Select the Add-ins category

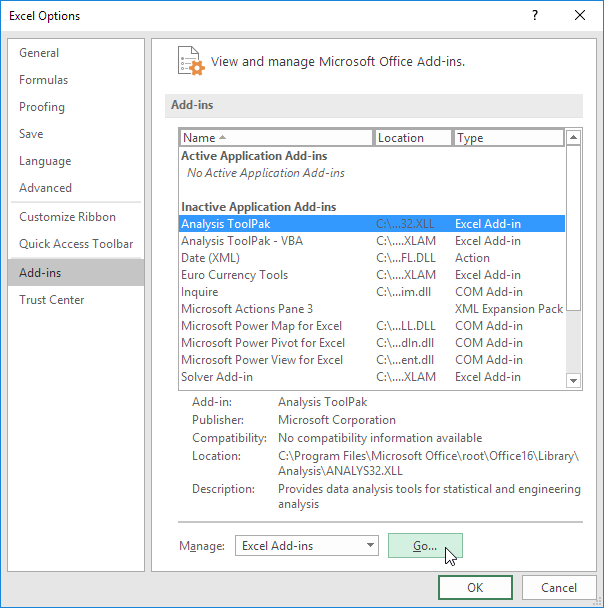point(76,273)
